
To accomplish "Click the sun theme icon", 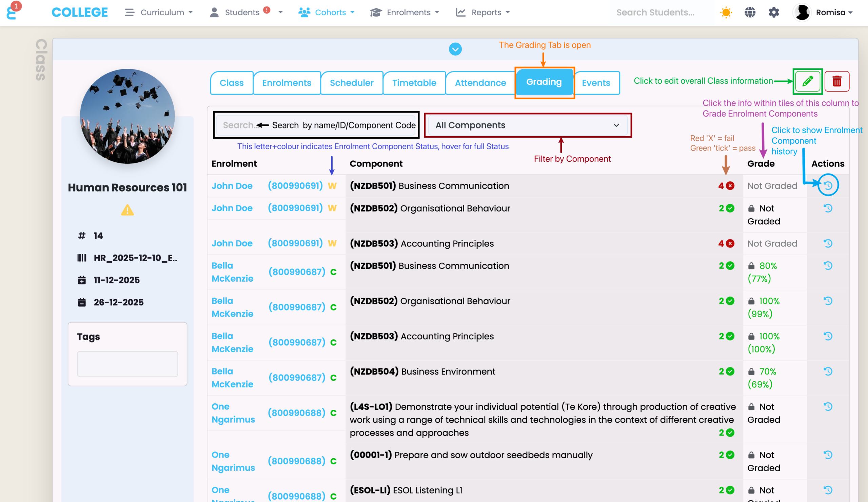I will click(726, 13).
